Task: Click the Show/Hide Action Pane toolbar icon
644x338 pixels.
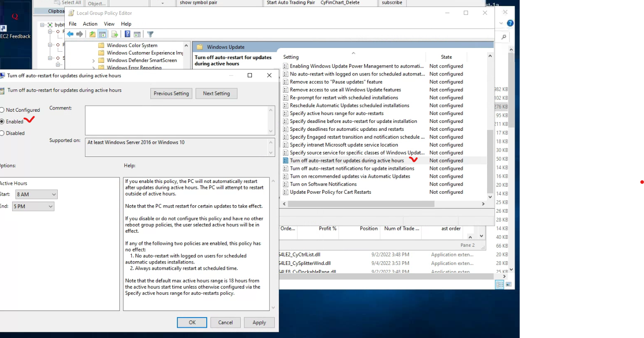Action: (x=137, y=34)
